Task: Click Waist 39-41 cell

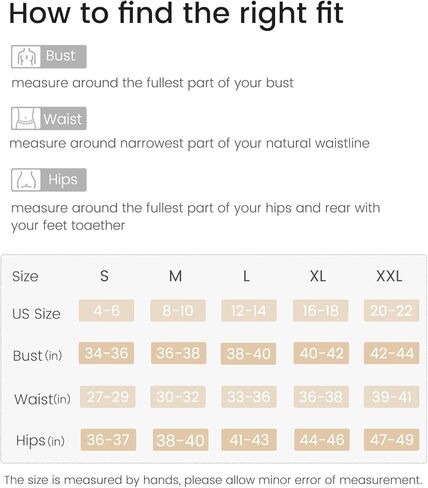Action: point(391,397)
